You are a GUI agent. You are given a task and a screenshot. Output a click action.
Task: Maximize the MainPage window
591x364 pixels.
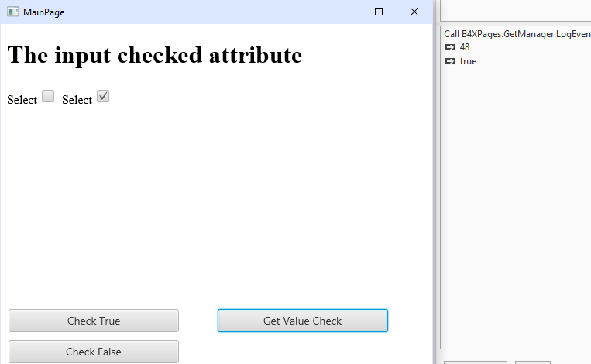pos(379,12)
